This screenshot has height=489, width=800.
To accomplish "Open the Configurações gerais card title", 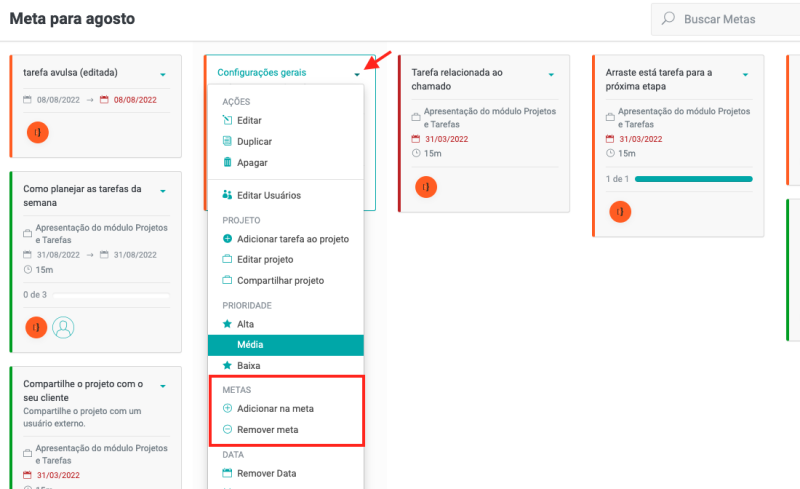I will [x=262, y=72].
